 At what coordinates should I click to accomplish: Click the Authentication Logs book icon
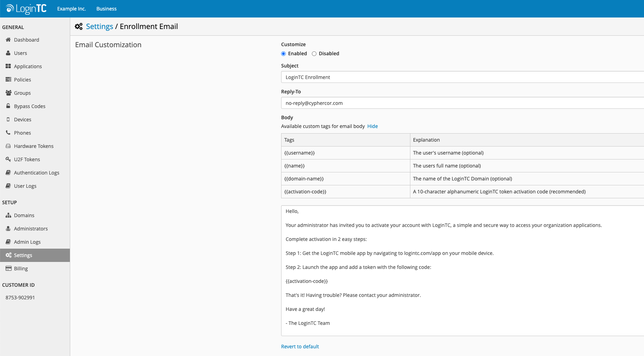tap(8, 172)
